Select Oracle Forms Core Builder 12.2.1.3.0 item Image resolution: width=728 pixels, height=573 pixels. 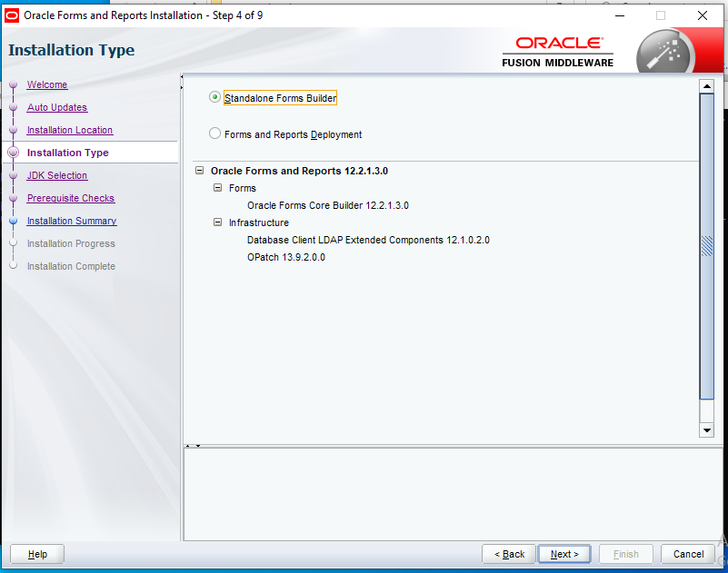pyautogui.click(x=327, y=205)
